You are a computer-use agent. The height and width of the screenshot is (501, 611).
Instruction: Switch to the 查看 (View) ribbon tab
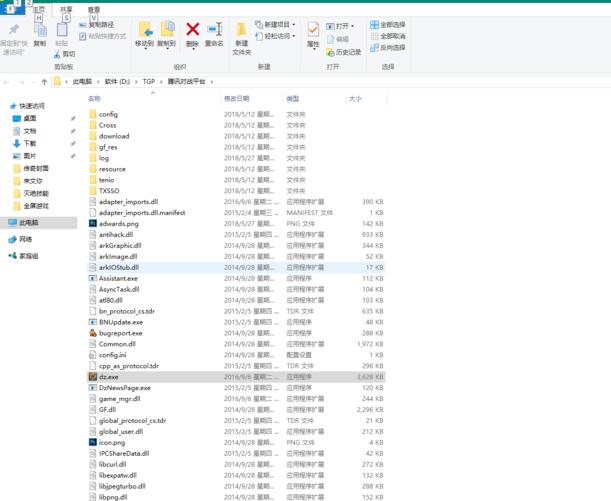[x=93, y=8]
